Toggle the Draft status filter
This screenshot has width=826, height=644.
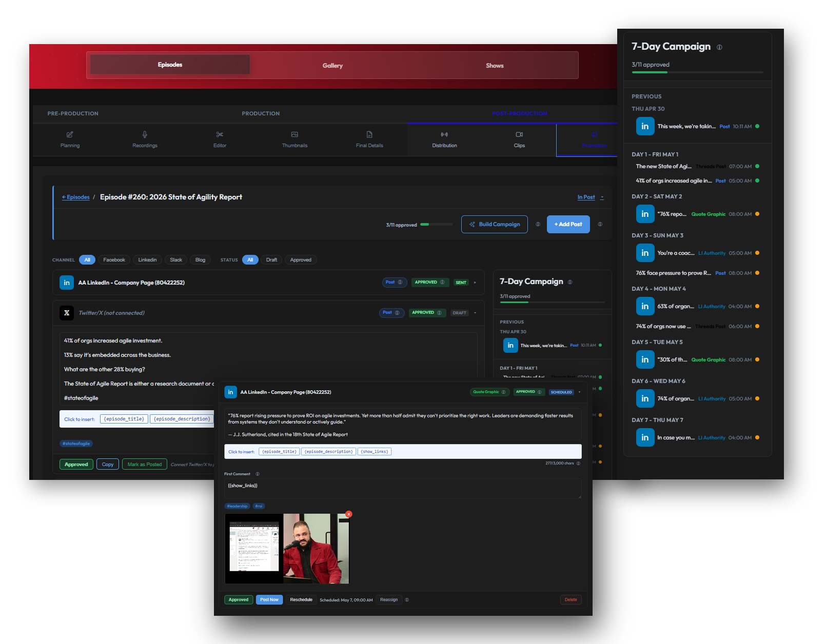click(271, 260)
